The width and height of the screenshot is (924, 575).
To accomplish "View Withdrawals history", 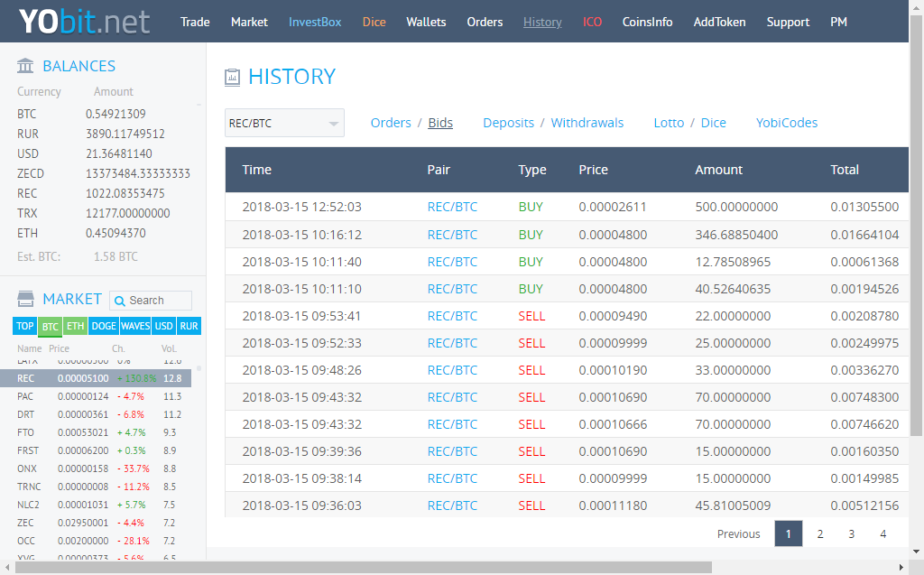I will point(587,123).
